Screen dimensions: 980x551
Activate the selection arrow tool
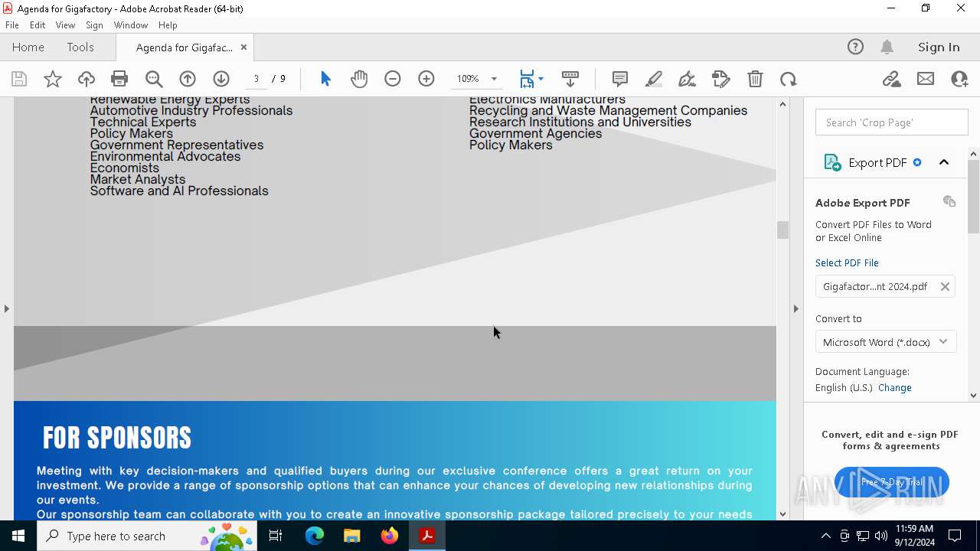click(325, 79)
